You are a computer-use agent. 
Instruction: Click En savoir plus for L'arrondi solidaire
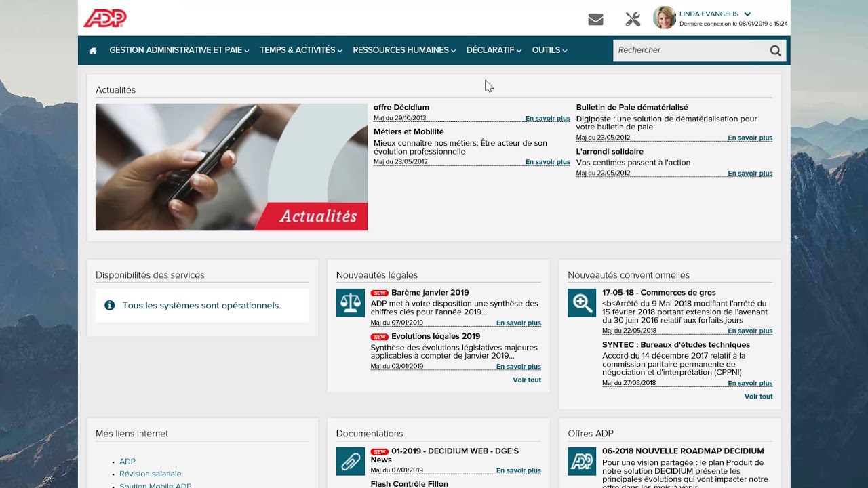(750, 174)
